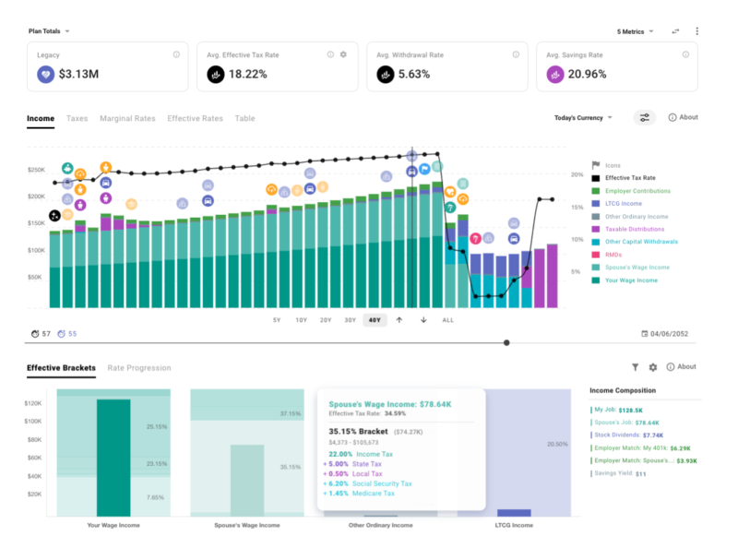Click the funnel filter icon in brackets panel

coord(635,367)
